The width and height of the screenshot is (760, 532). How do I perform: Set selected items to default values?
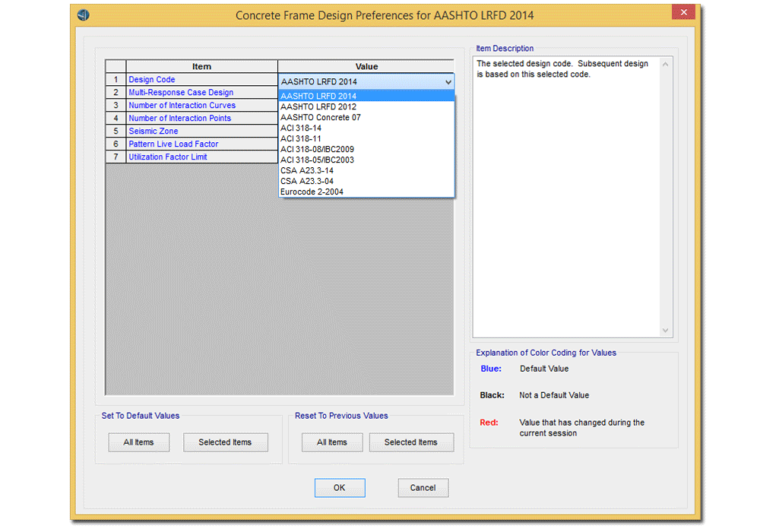[x=226, y=442]
